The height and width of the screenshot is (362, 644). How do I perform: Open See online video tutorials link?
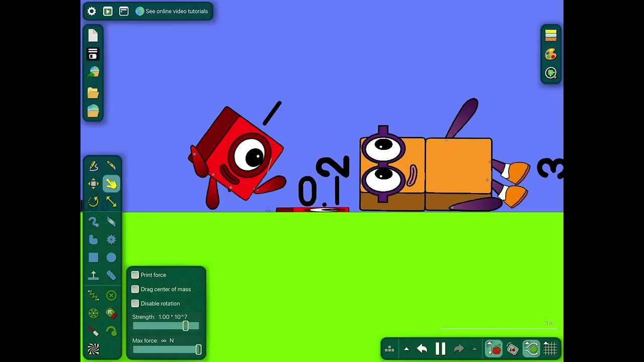[x=172, y=11]
